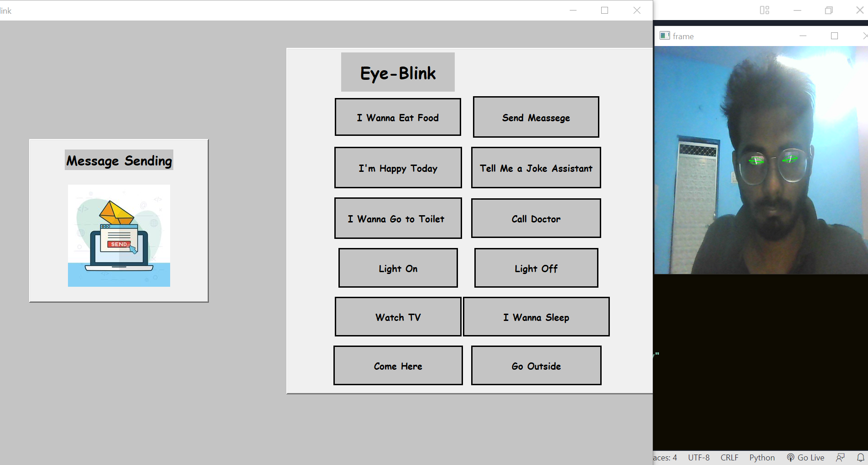This screenshot has width=868, height=465.
Task: Select Send Meassege
Action: pos(536,117)
